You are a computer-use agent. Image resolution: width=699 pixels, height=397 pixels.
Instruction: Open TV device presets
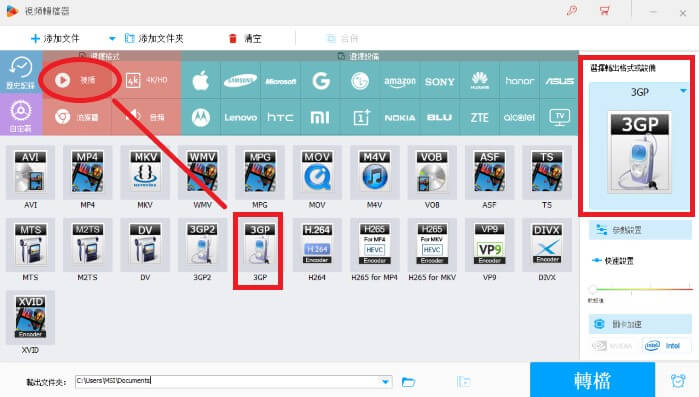point(559,118)
